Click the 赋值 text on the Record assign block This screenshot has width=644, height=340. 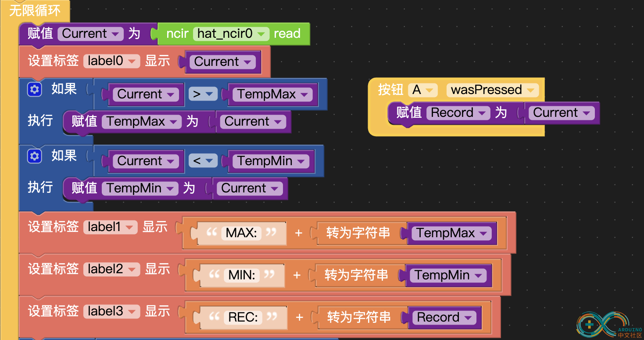409,113
